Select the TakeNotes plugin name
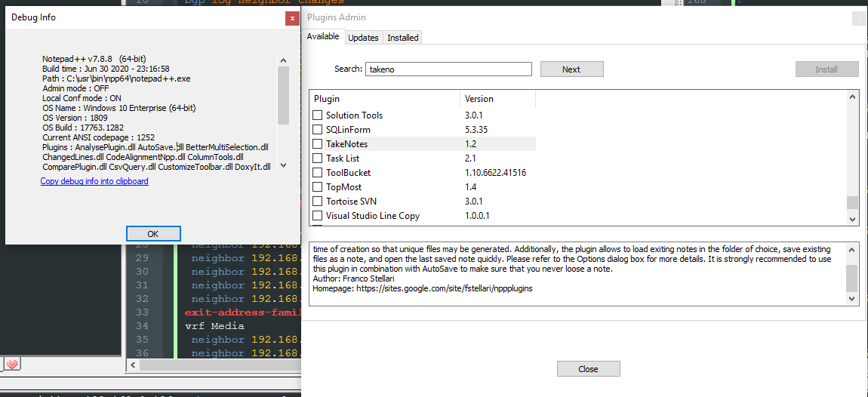This screenshot has height=397, width=868. tap(346, 144)
